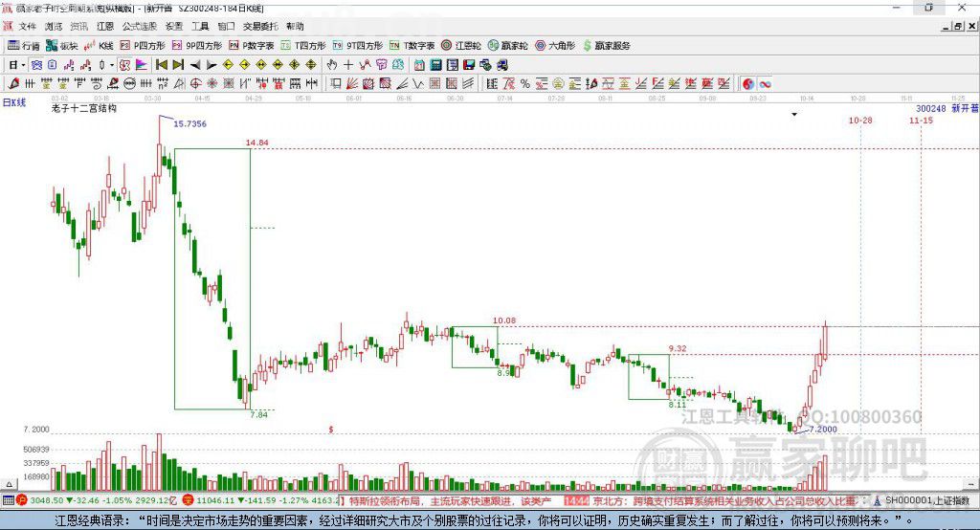980x530 pixels.
Task: Move chart right with black right arrow
Action: tap(212, 65)
